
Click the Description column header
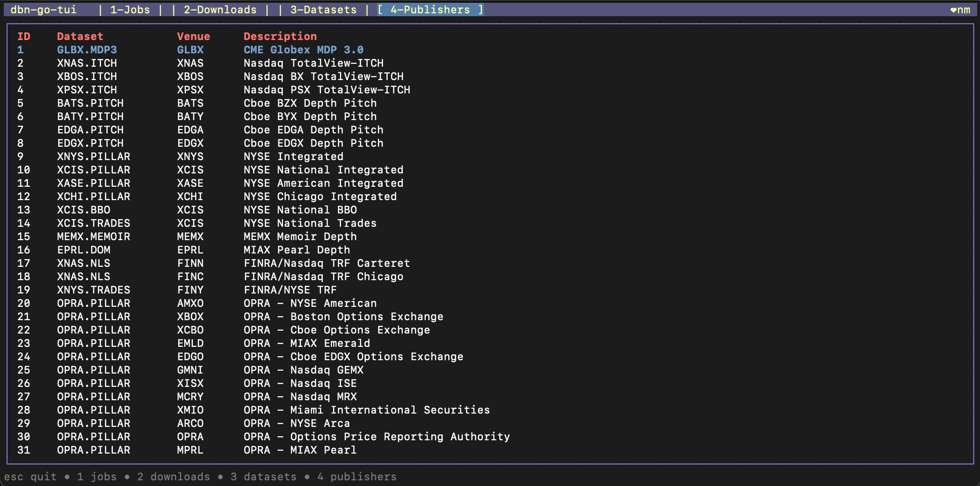(x=280, y=36)
